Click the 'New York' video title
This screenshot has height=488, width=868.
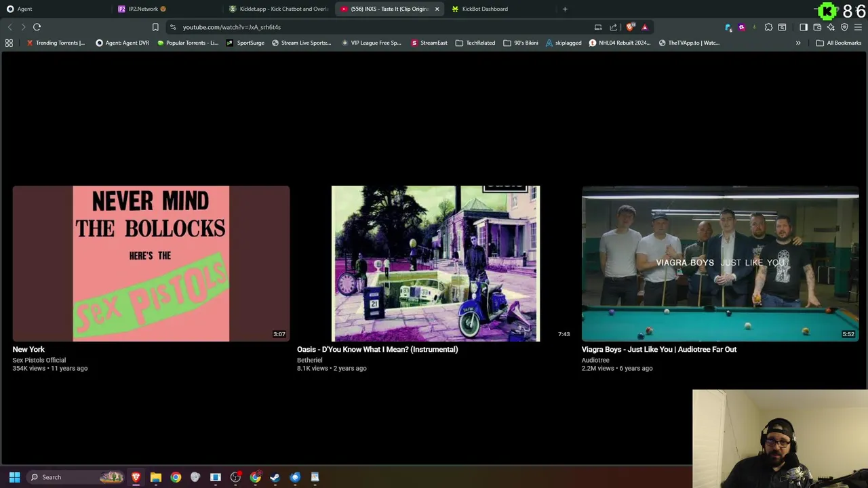point(28,350)
